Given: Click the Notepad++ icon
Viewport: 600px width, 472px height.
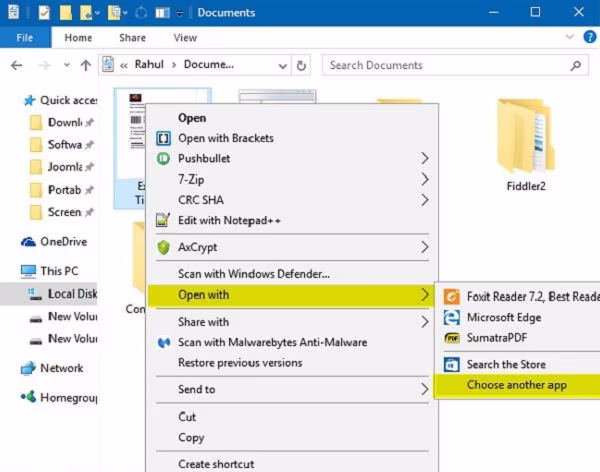Looking at the screenshot, I should 163,220.
